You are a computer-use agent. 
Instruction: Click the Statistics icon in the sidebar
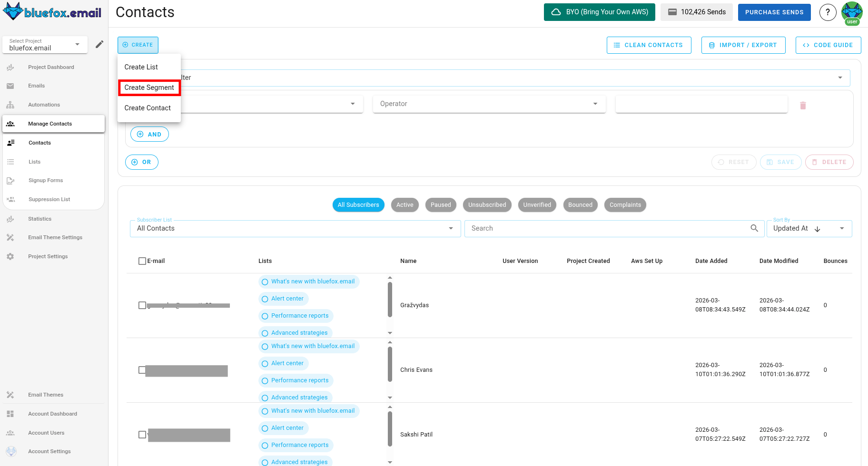[x=10, y=219]
